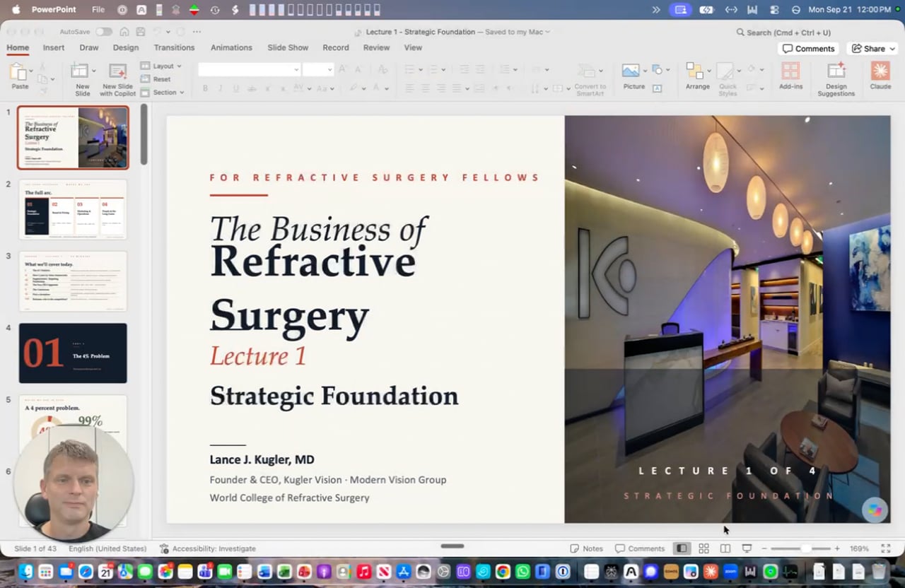This screenshot has height=588, width=905.
Task: Go to the Home icon in title bar
Action: 124,32
